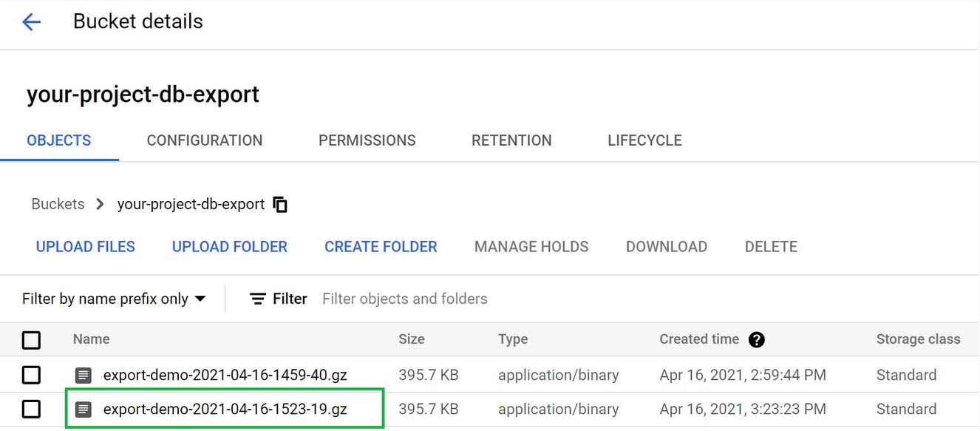Click the Filter label text
This screenshot has height=431, width=980.
[x=290, y=299]
